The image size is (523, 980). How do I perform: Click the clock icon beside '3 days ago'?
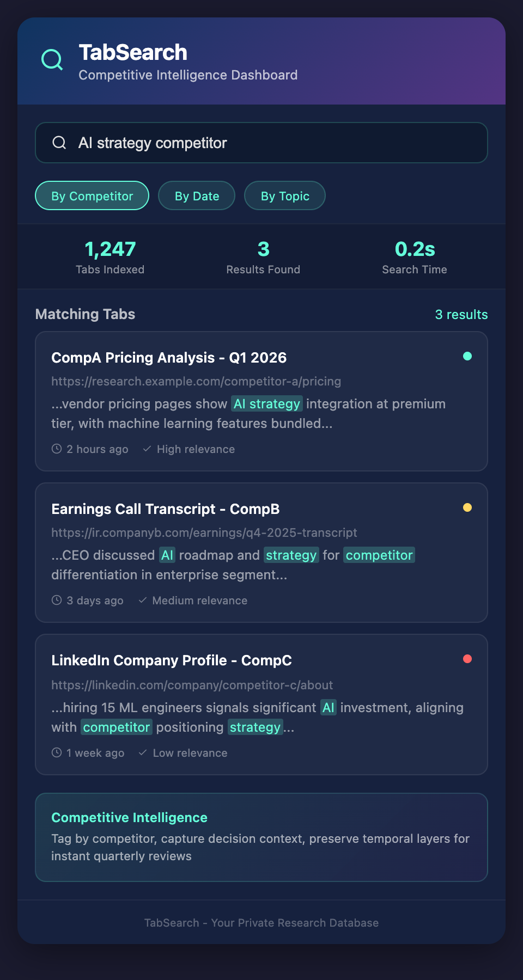(x=57, y=601)
